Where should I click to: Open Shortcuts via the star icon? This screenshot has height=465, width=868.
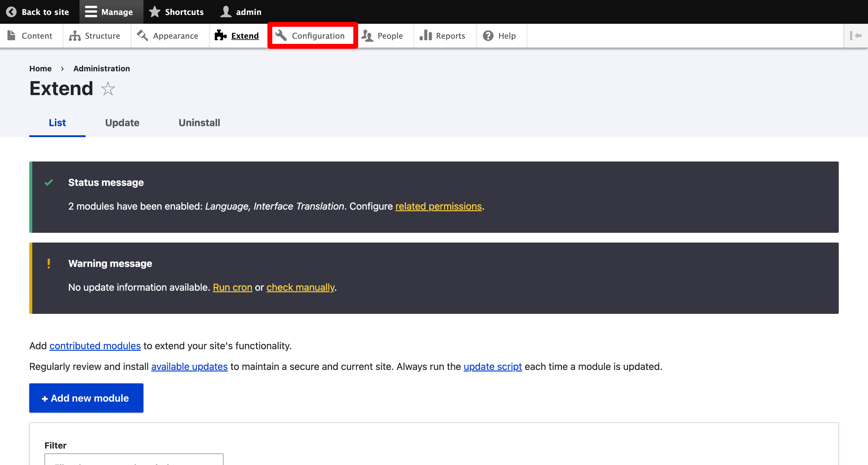[x=155, y=12]
